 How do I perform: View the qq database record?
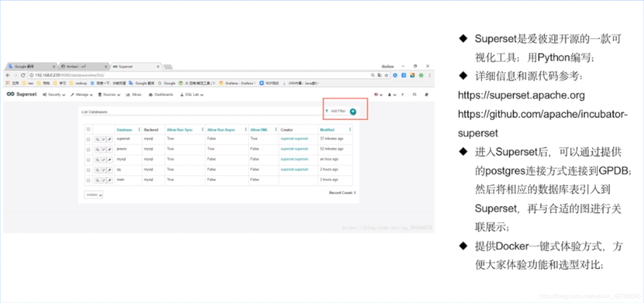[x=97, y=170]
